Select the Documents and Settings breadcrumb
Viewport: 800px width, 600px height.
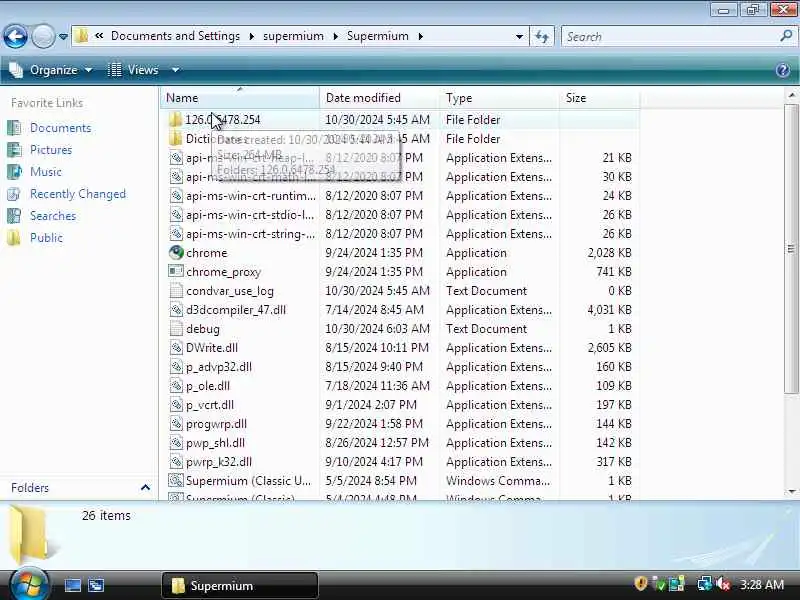tap(175, 36)
